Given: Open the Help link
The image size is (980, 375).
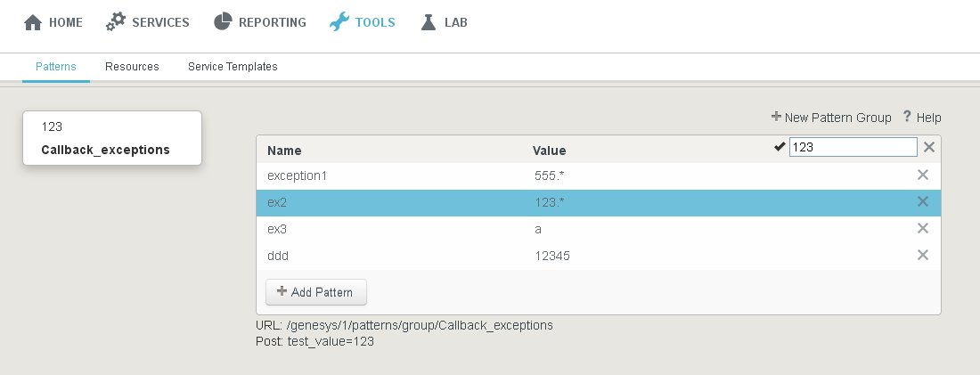Looking at the screenshot, I should pos(922,118).
